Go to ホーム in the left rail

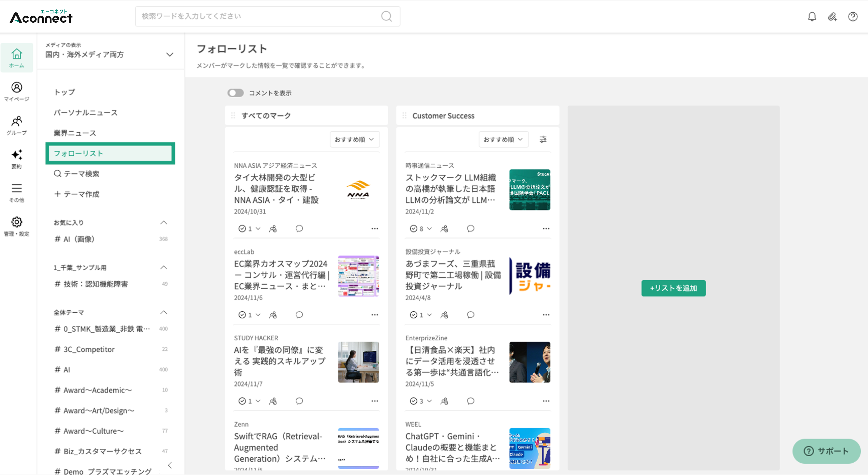pos(17,58)
